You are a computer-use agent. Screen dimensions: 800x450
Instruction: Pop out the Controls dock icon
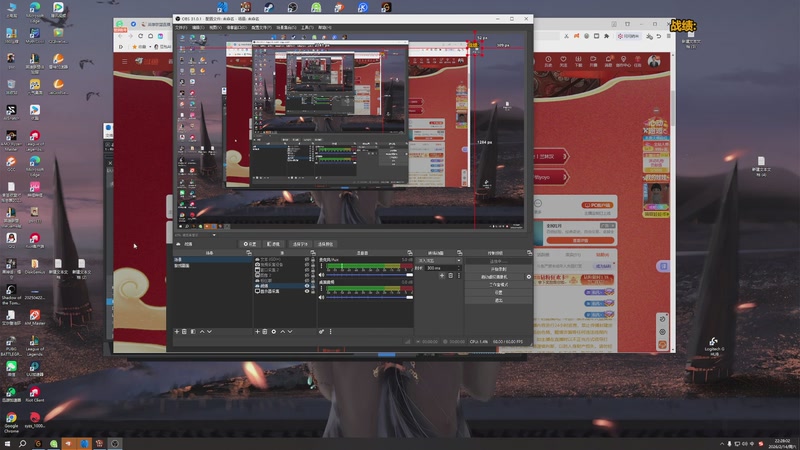click(530, 253)
